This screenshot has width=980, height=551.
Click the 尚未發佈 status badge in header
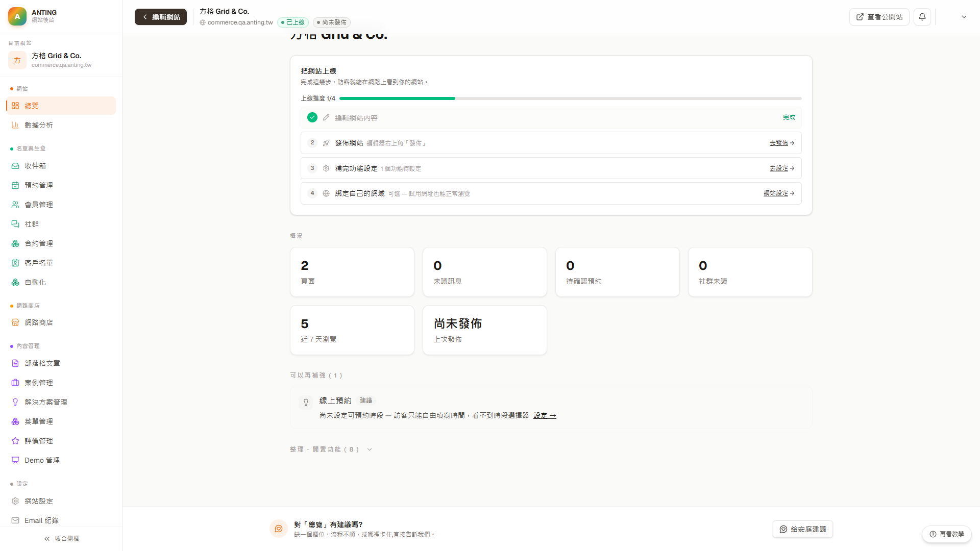(332, 22)
